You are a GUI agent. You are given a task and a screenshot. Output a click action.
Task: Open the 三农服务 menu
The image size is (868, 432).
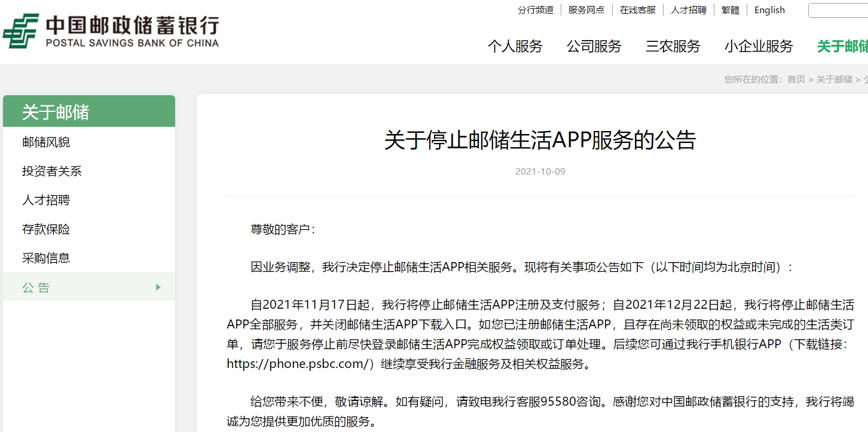point(673,46)
